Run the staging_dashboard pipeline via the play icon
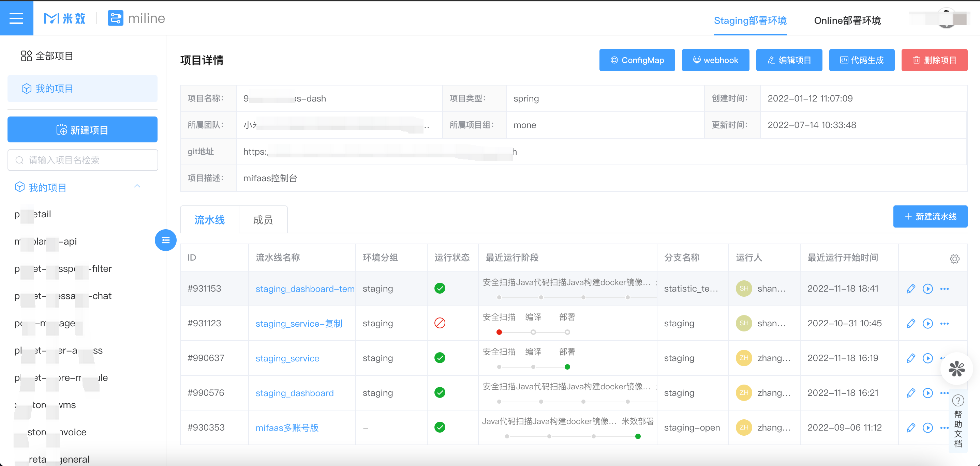Screen dimensions: 980x466 [x=927, y=393]
